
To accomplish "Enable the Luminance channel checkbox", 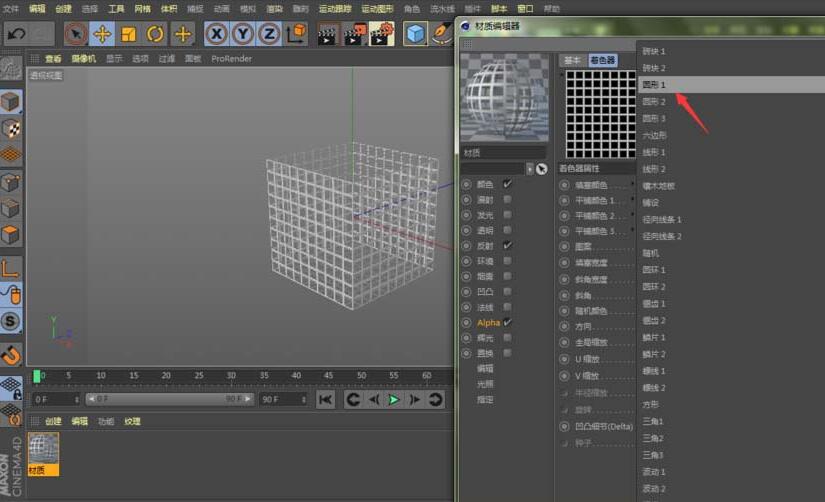I will click(507, 215).
